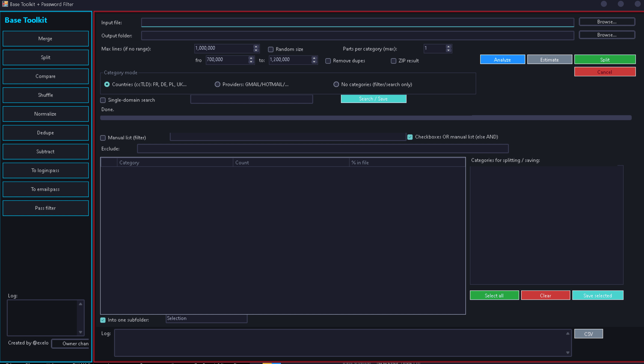This screenshot has height=364, width=644.
Task: Open the Dedupe tool
Action: click(x=45, y=133)
